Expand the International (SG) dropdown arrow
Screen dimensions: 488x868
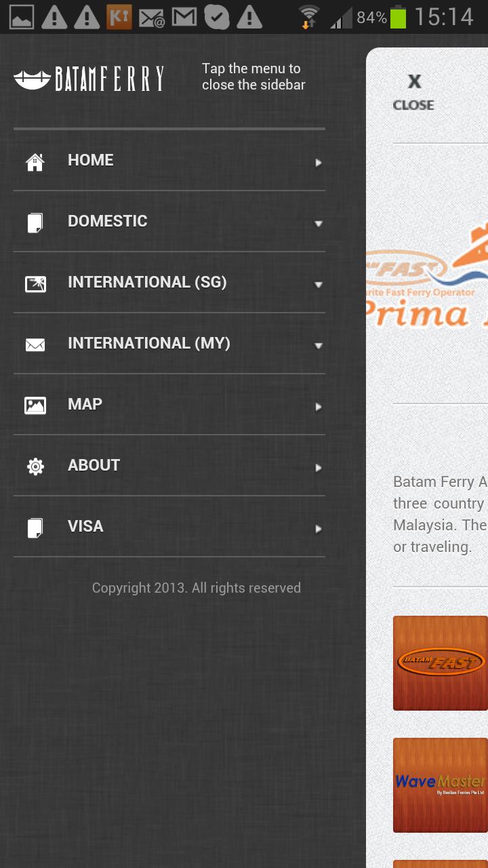pyautogui.click(x=318, y=285)
